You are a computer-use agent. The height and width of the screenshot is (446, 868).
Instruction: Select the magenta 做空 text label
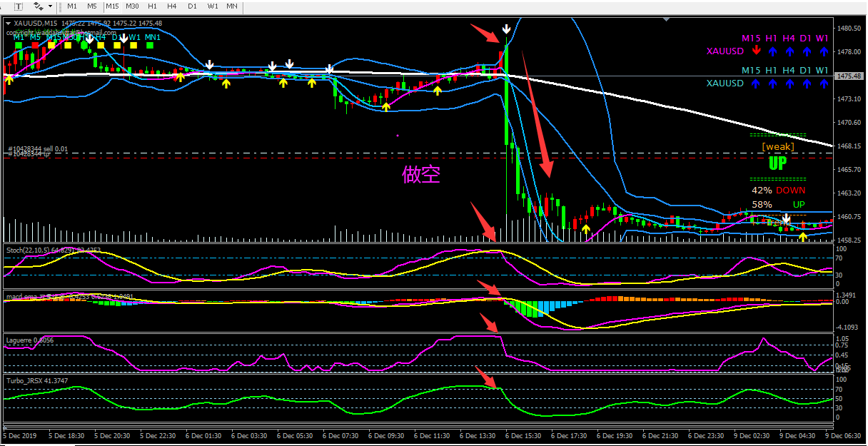pos(421,175)
